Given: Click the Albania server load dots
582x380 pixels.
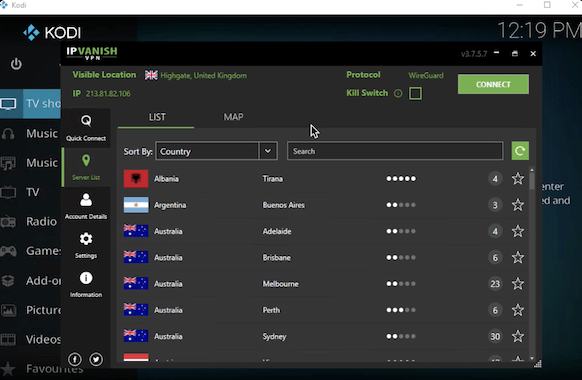Looking at the screenshot, I should point(401,179).
